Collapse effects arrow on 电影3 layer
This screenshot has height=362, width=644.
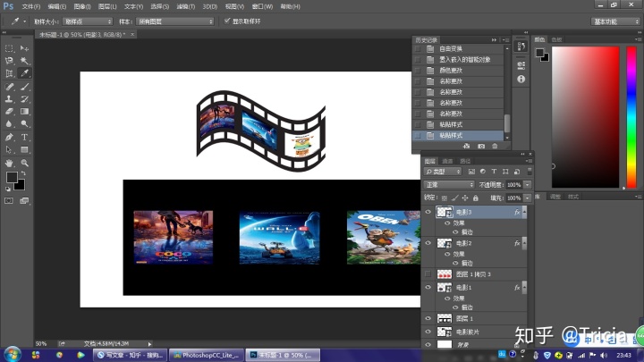click(x=524, y=212)
